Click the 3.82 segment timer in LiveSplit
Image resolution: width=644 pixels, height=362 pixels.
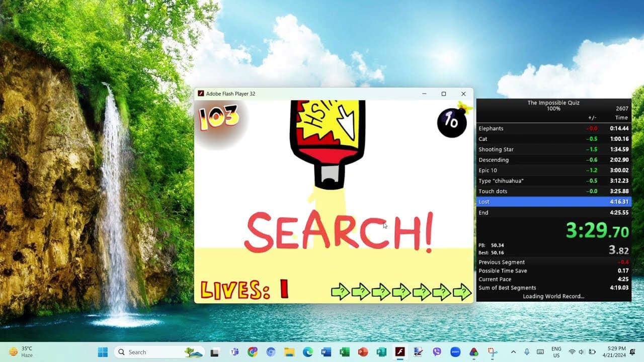[x=619, y=250]
